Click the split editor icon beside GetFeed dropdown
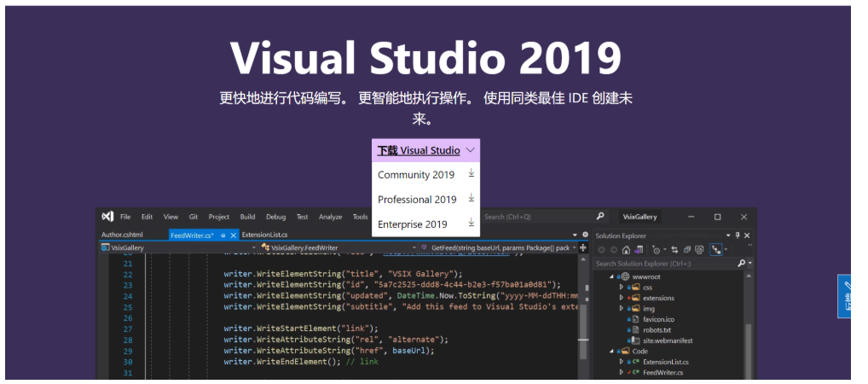Image resolution: width=868 pixels, height=384 pixels. [x=583, y=247]
